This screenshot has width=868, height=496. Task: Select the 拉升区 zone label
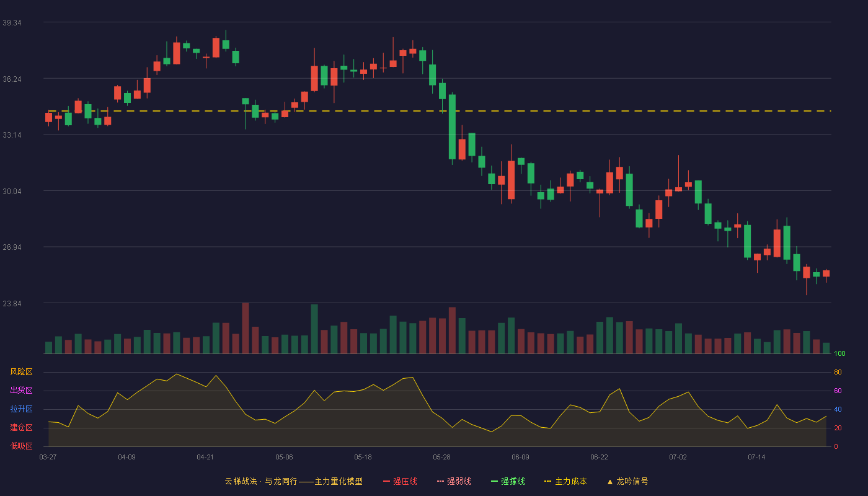point(21,409)
